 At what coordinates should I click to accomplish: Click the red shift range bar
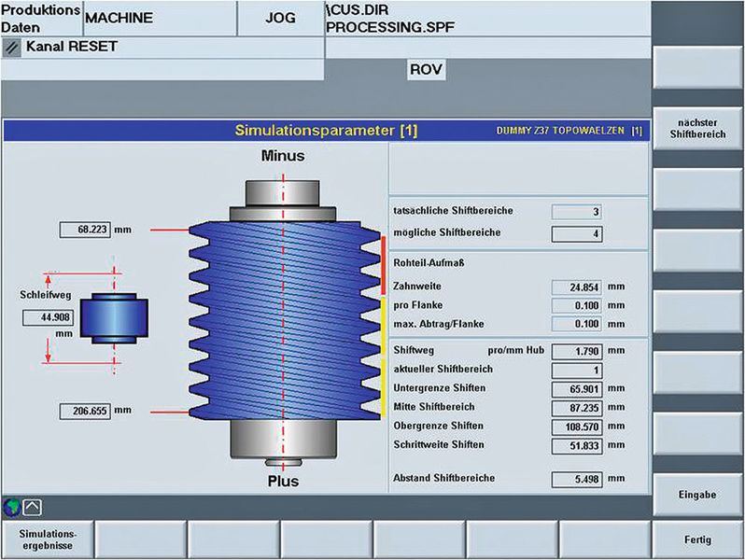384,265
